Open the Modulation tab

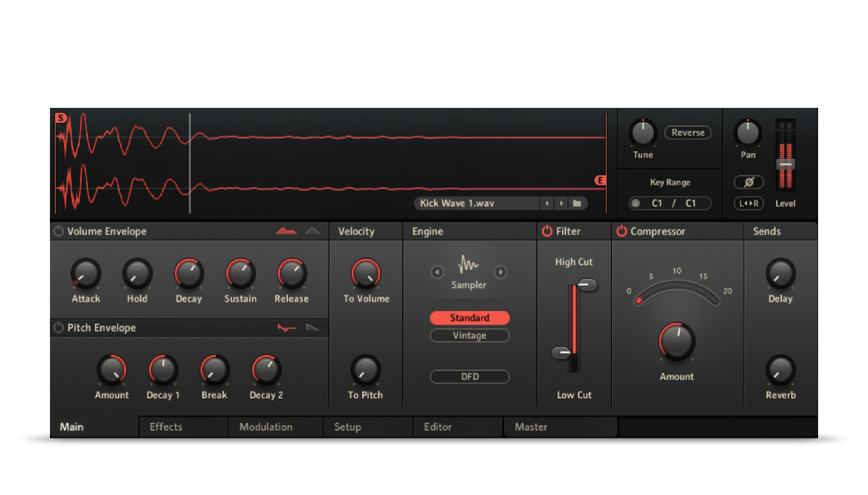[266, 427]
